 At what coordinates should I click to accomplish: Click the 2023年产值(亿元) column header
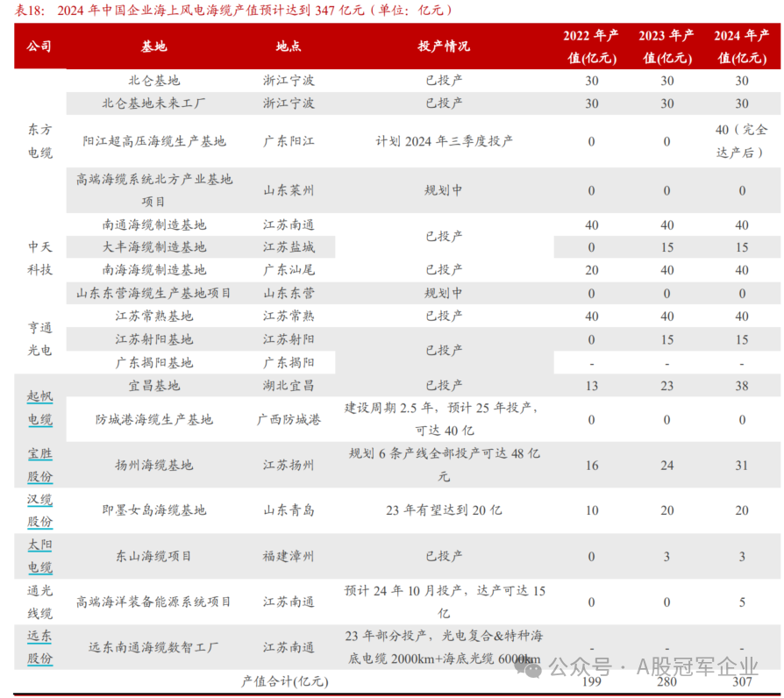[x=666, y=46]
